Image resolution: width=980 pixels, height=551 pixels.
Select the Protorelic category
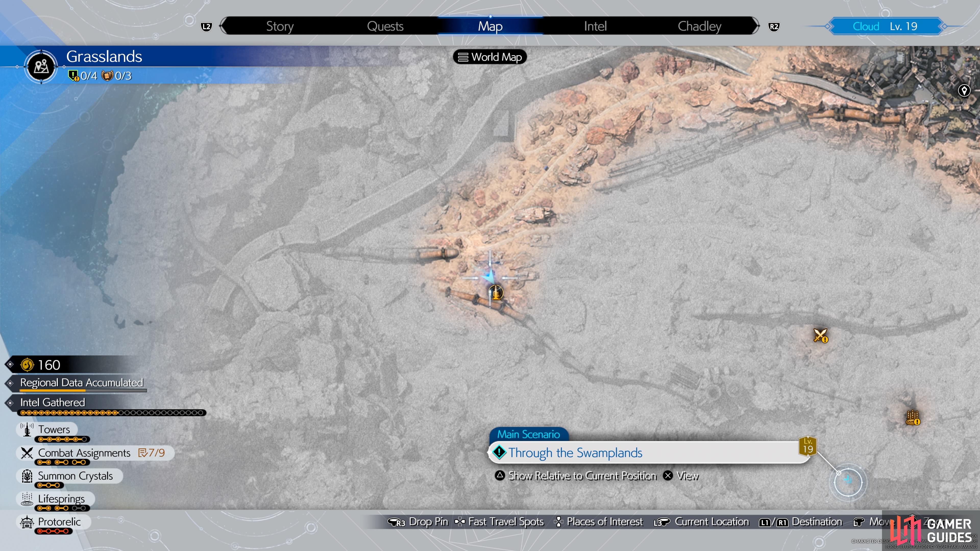53,522
